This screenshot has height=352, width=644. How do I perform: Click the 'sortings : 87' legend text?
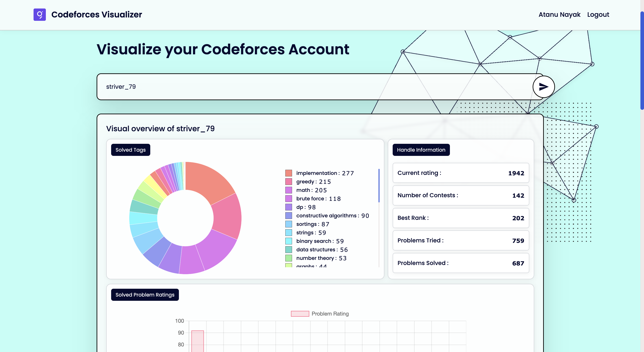coord(313,224)
